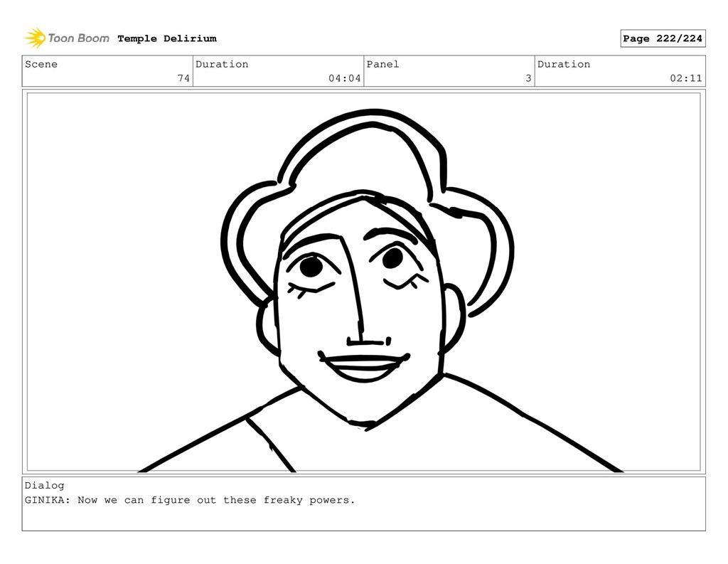Select the "Panel" header label

382,64
